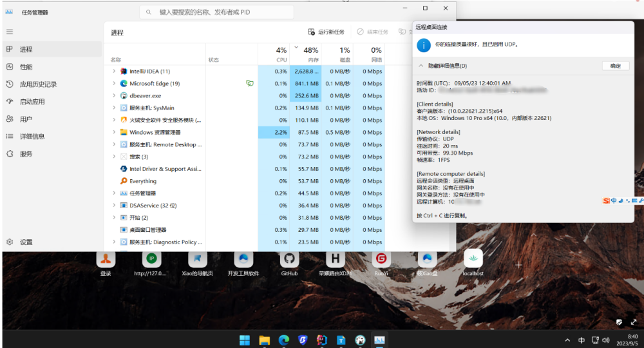Image resolution: width=644 pixels, height=348 pixels.
Task: Sort by the CPU column header
Action: click(x=274, y=54)
